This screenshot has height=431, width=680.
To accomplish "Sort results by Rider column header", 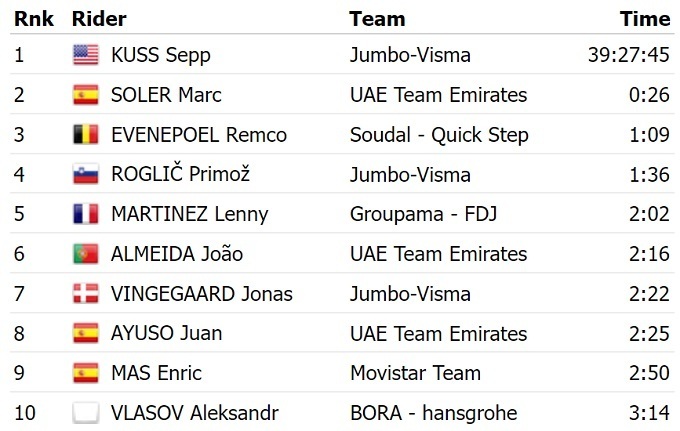I will coord(99,19).
